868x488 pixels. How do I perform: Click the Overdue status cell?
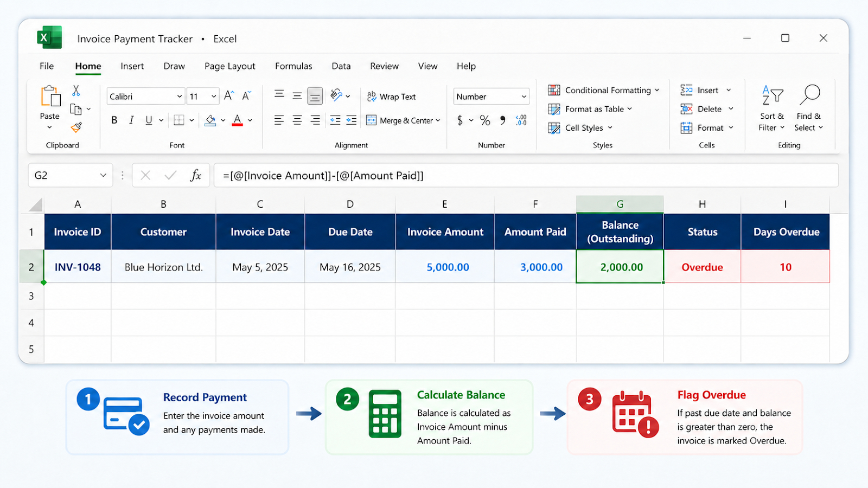[x=702, y=267]
